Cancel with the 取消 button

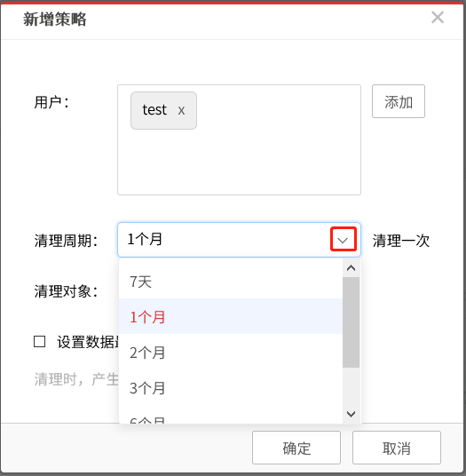point(397,448)
